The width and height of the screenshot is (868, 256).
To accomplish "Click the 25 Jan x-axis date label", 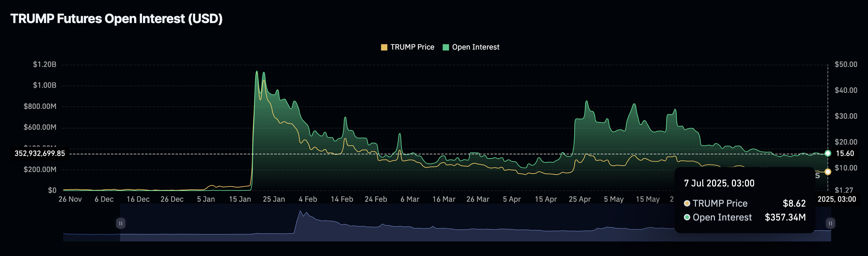I will tap(274, 199).
